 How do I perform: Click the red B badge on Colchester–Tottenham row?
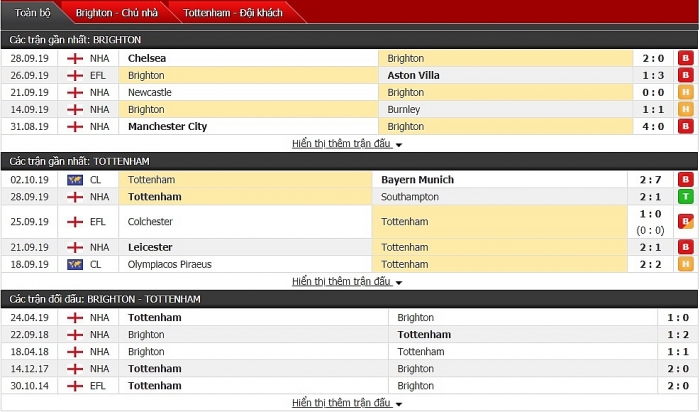[686, 222]
